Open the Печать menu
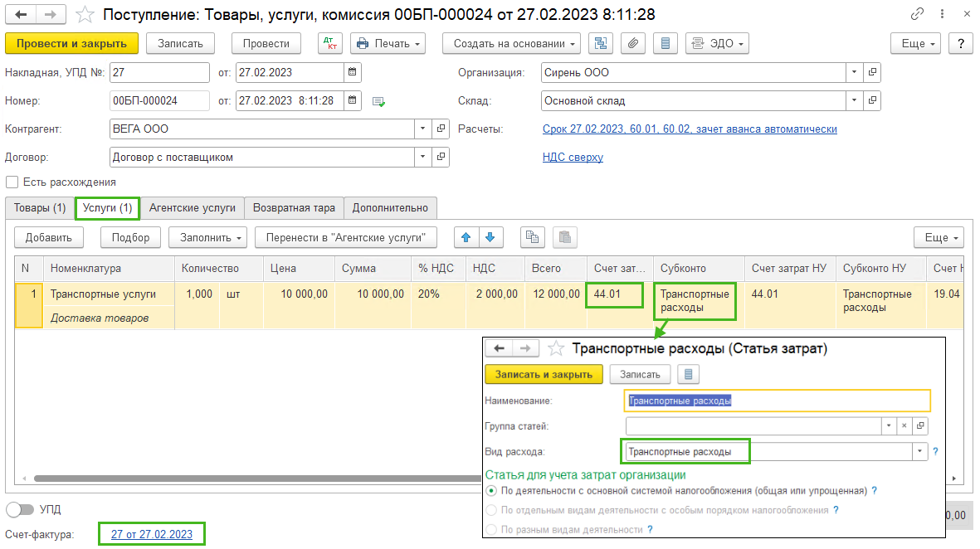980x549 pixels. pyautogui.click(x=388, y=44)
